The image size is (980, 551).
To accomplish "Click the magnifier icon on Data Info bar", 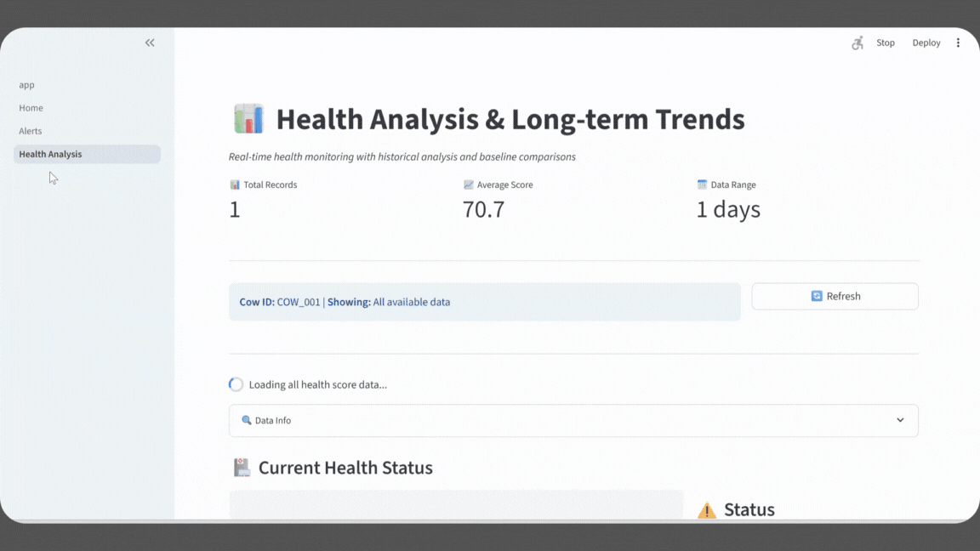I will tap(248, 420).
